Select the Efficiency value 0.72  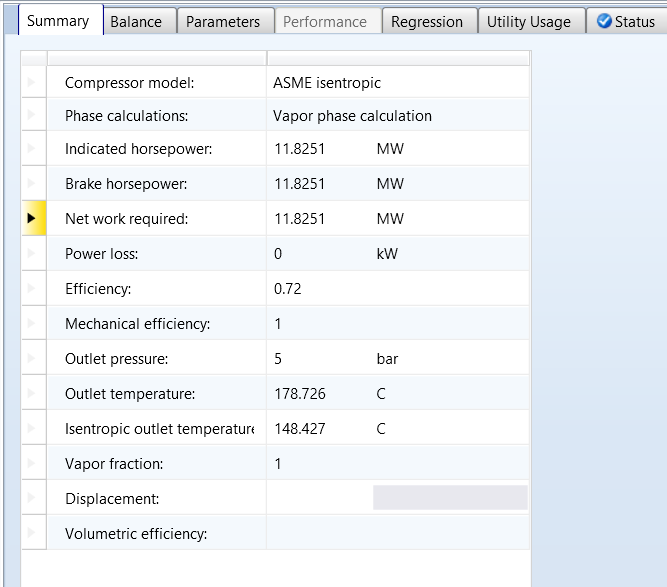tap(288, 289)
